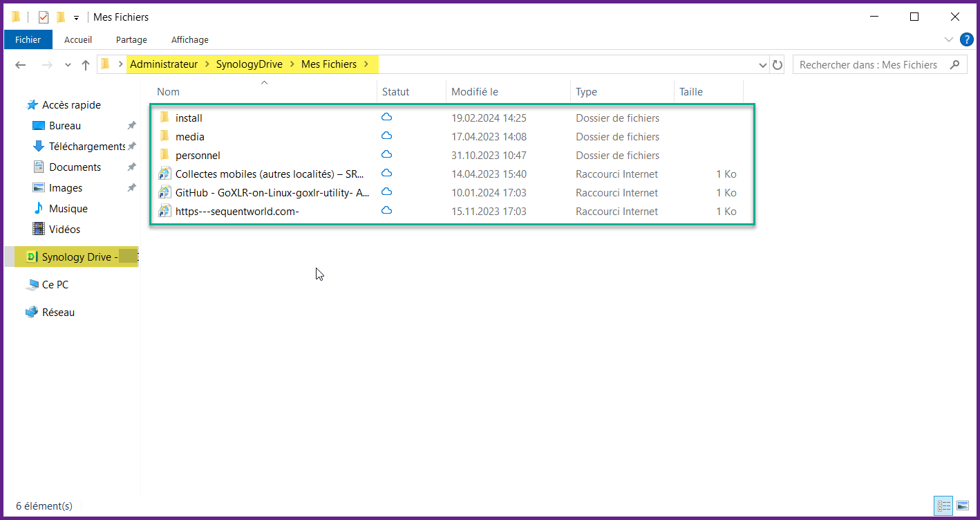Switch to large icons view layout
This screenshot has height=520, width=980.
click(x=962, y=506)
